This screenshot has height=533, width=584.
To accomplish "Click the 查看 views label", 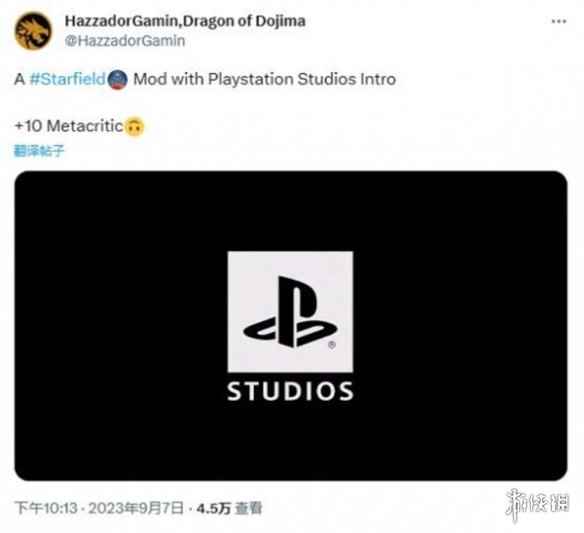I will click(249, 508).
